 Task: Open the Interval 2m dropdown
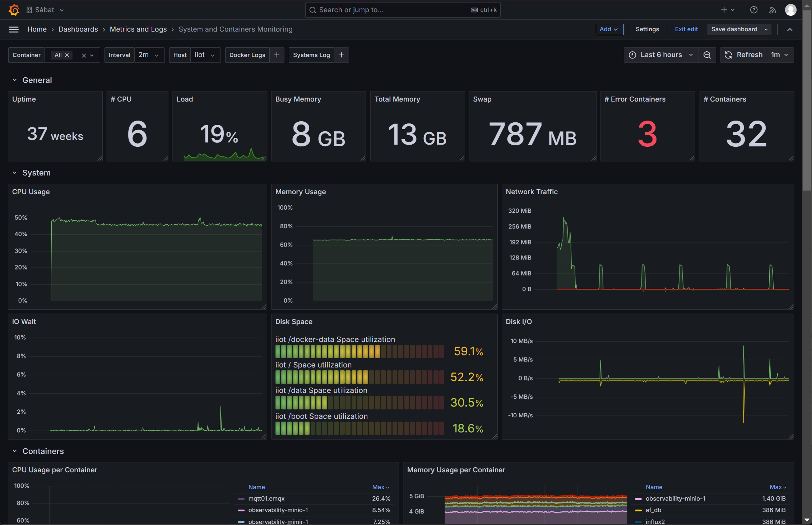[x=149, y=55]
